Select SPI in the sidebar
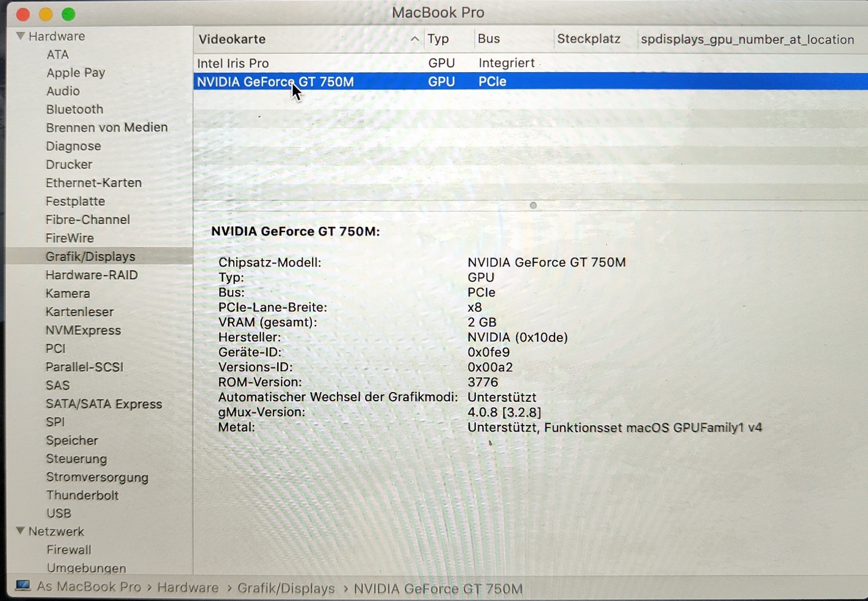Viewport: 868px width, 601px height. coord(55,422)
